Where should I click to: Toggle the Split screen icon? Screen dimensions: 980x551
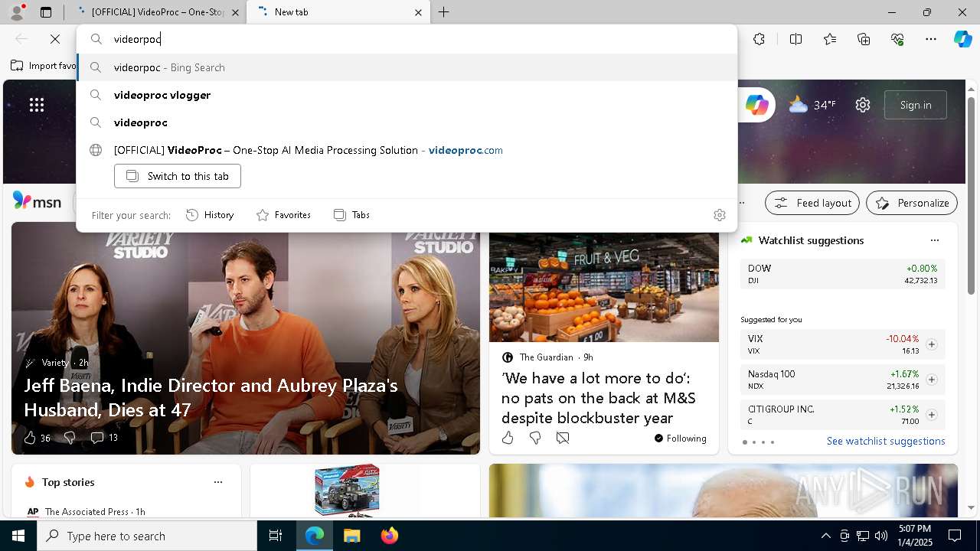tap(795, 39)
